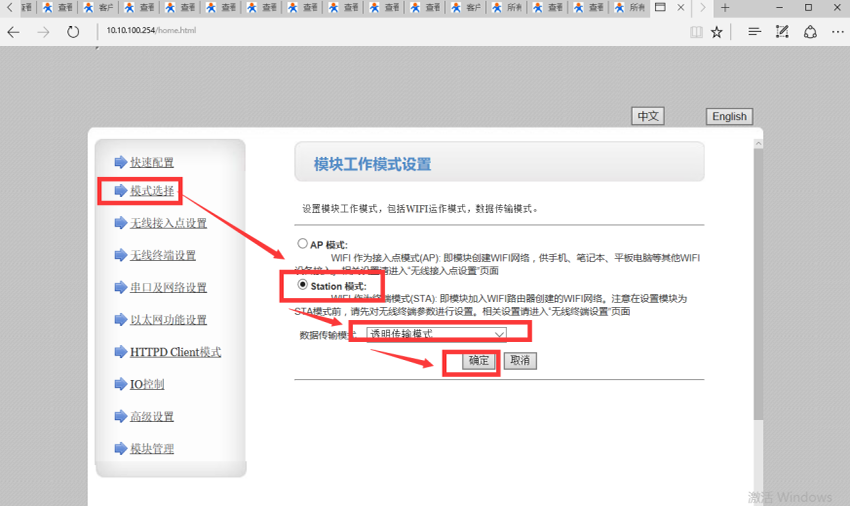Expand the 数据传输模式 dropdown
850x506 pixels.
click(436, 334)
